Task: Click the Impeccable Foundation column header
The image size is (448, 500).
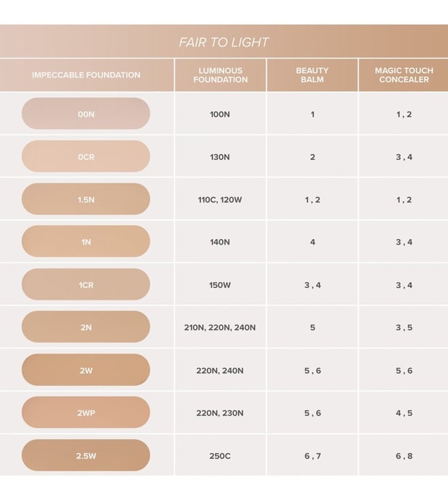Action: coord(86,75)
